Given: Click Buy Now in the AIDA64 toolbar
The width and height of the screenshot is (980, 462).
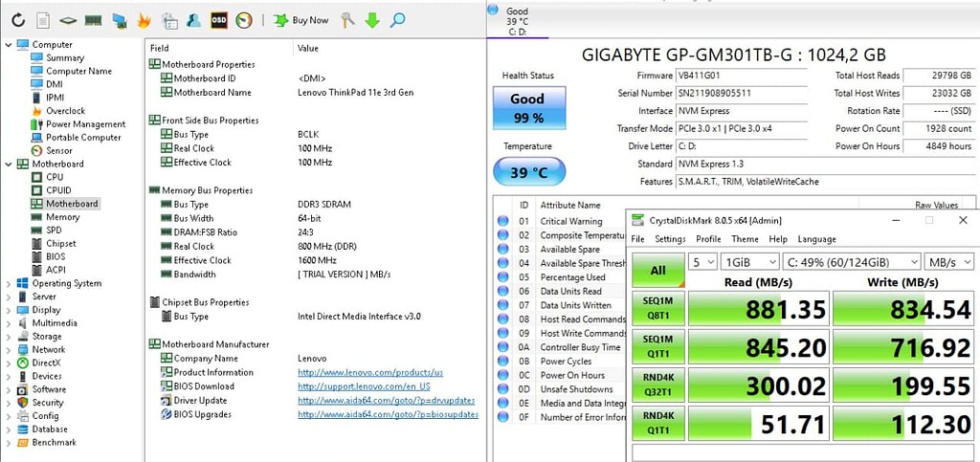Looking at the screenshot, I should 301,21.
